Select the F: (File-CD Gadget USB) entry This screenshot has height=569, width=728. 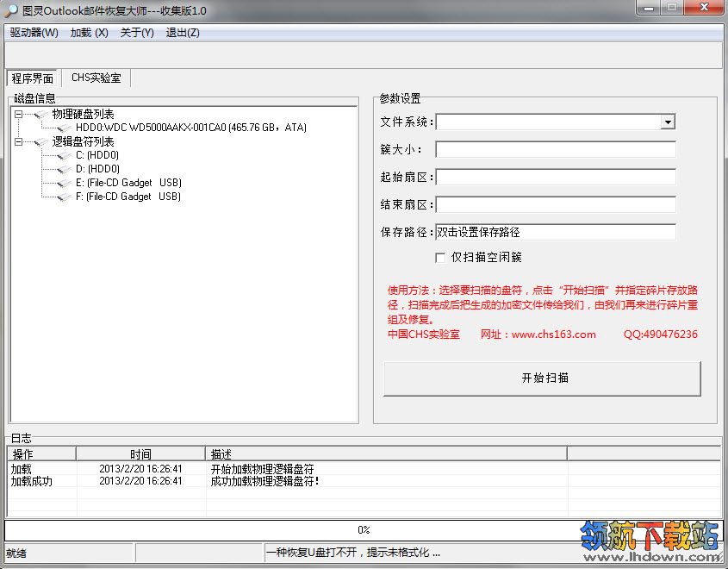tap(128, 197)
